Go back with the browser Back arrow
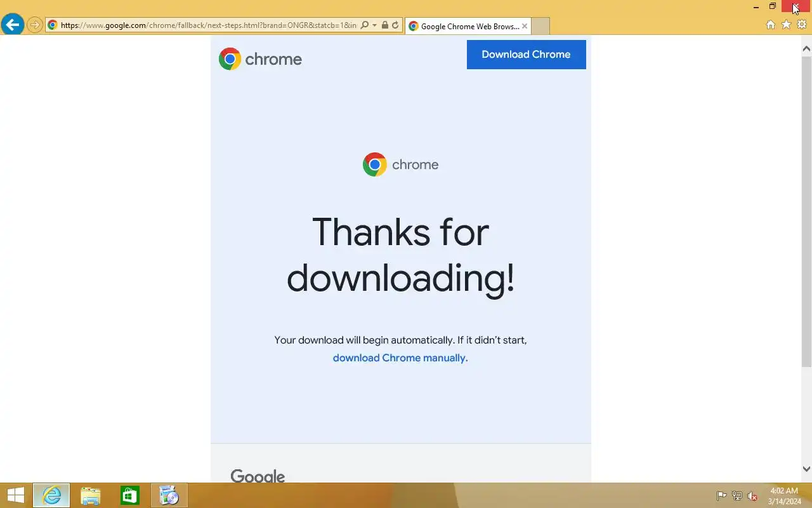The height and width of the screenshot is (508, 812). (12, 25)
